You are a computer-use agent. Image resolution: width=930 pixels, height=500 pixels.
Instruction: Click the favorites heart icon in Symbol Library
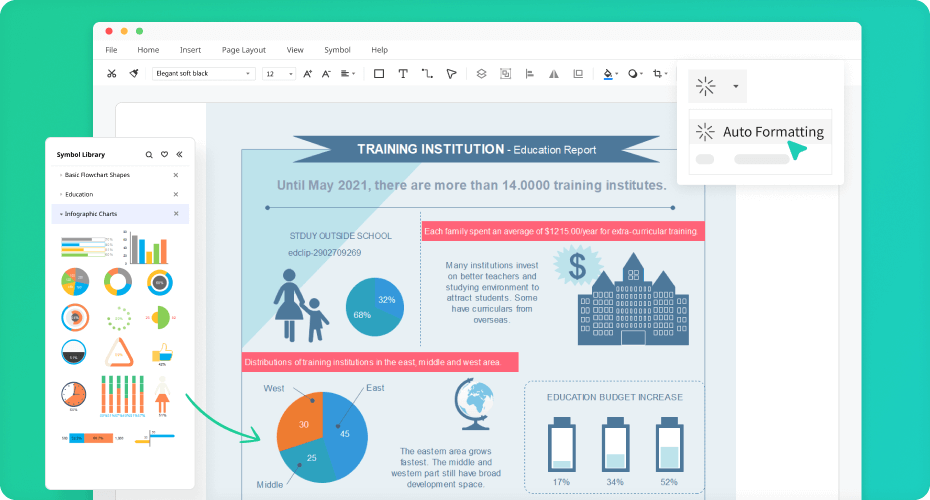[x=164, y=155]
